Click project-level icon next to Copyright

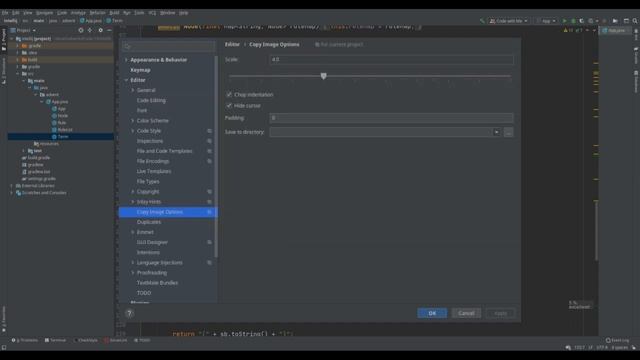(x=209, y=191)
